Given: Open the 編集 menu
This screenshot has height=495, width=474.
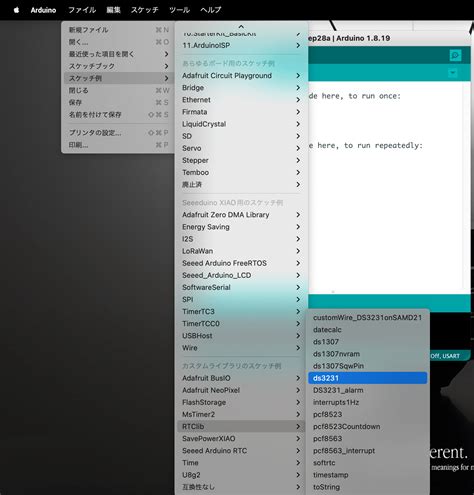Looking at the screenshot, I should (113, 10).
